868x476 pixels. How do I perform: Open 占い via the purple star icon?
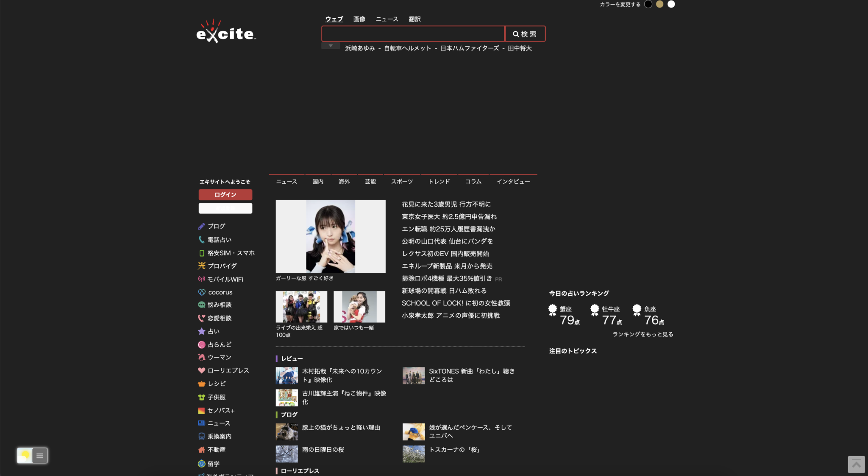click(x=202, y=331)
